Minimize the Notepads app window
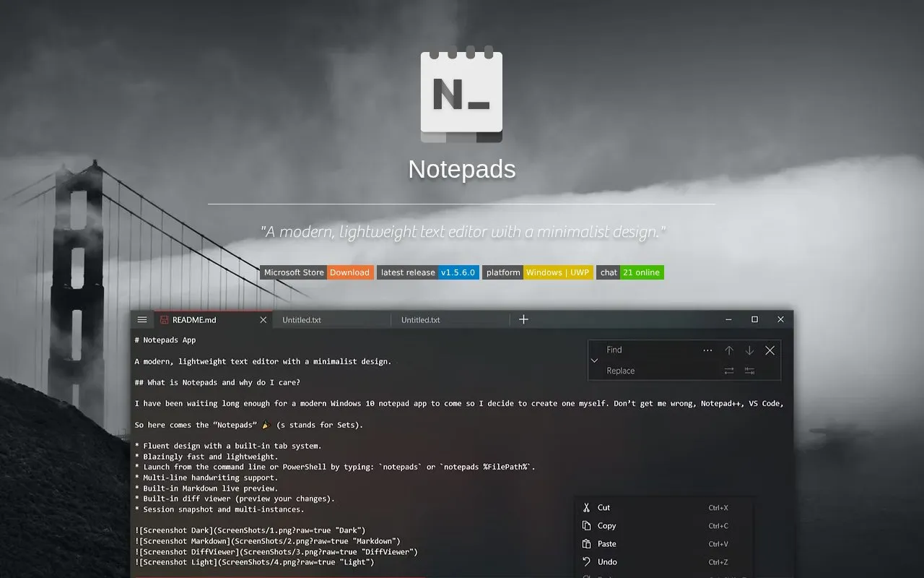 tap(729, 319)
